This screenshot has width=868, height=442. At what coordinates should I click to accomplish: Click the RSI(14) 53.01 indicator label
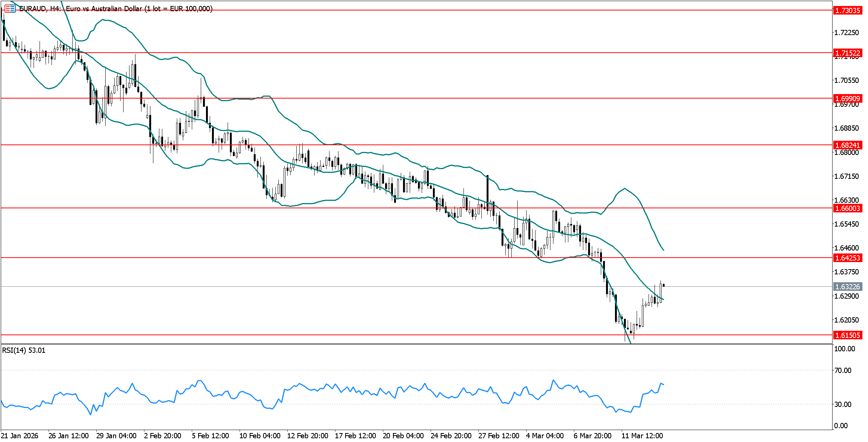click(24, 350)
